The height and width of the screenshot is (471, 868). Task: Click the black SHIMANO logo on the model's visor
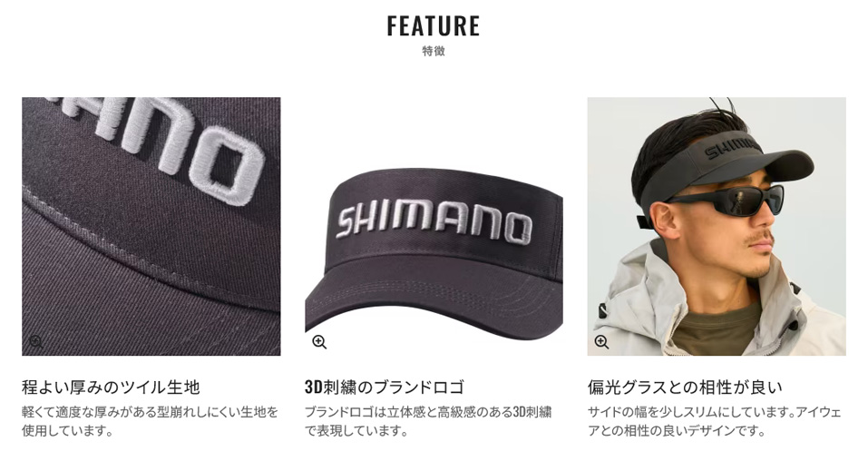click(x=731, y=147)
